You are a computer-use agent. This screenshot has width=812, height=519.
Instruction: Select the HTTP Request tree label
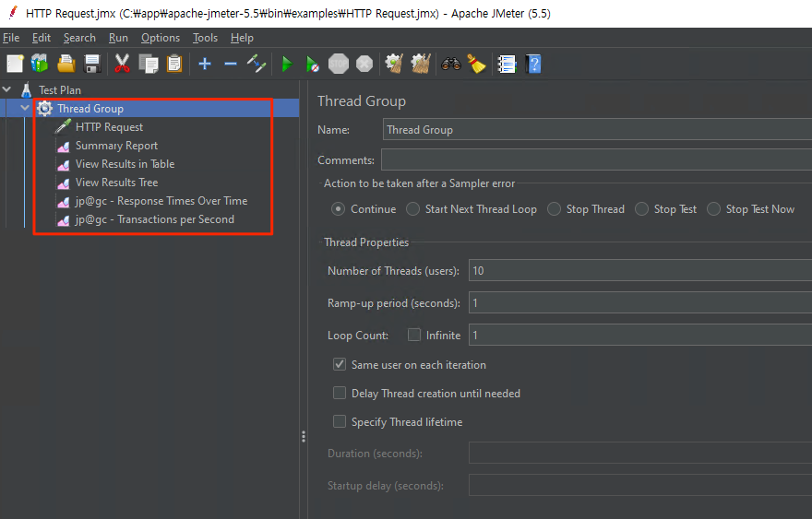(109, 127)
